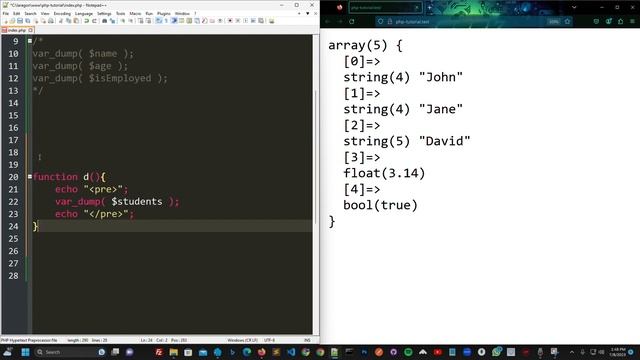Image resolution: width=640 pixels, height=360 pixels.
Task: Go back in Firefox
Action: [328, 21]
